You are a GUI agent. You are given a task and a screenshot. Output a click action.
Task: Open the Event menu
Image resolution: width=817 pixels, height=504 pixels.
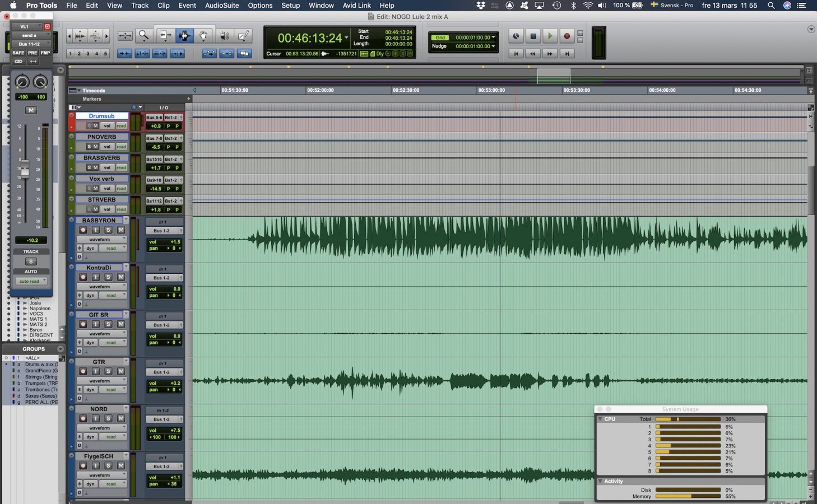[187, 6]
